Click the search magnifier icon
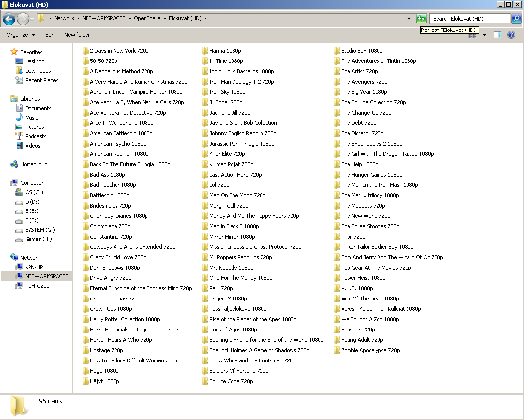This screenshot has height=420, width=524. coord(516,19)
